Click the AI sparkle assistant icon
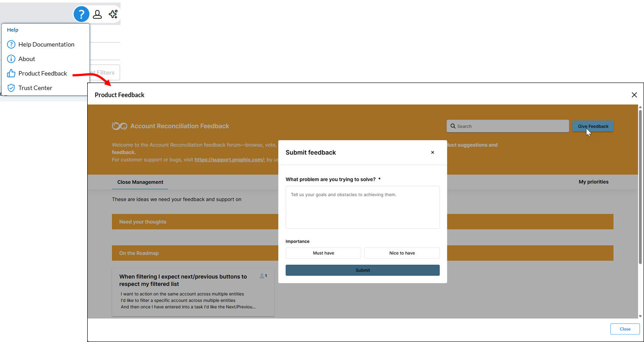 coord(113,14)
